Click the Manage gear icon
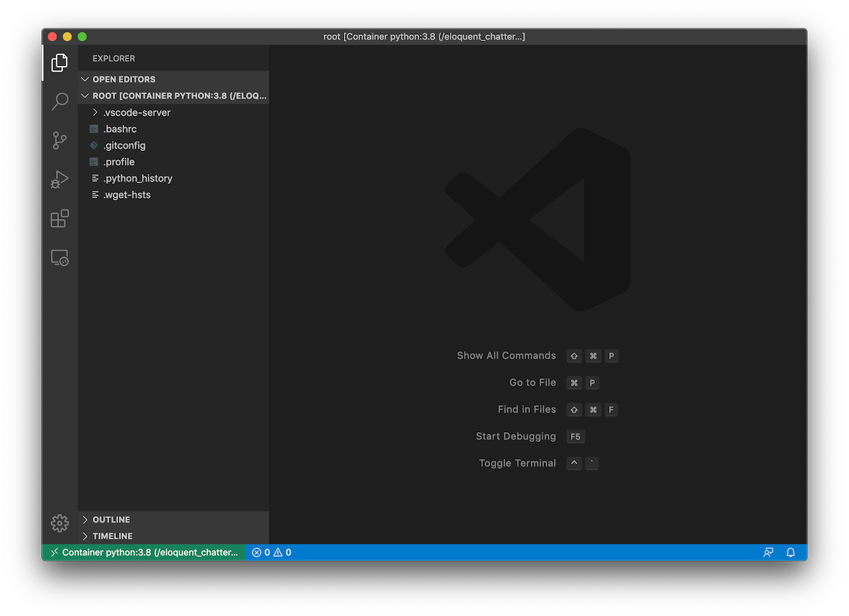 (x=59, y=523)
